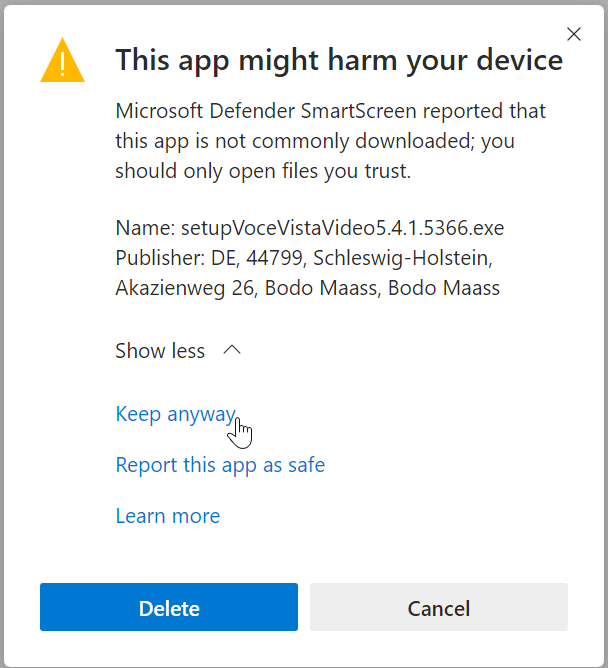Click the 'Microsoft Defender SmartScreen' text
This screenshot has width=608, height=668.
(265, 111)
